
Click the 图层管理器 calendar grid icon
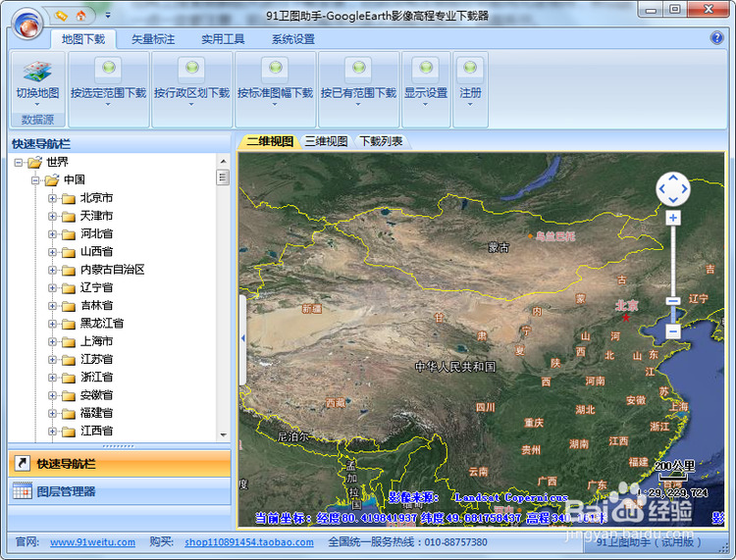coord(22,490)
